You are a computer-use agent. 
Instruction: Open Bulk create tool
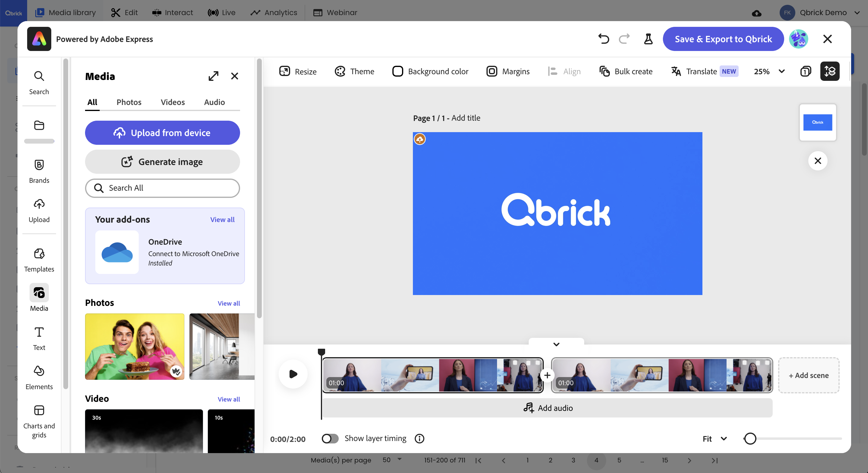[x=626, y=71]
